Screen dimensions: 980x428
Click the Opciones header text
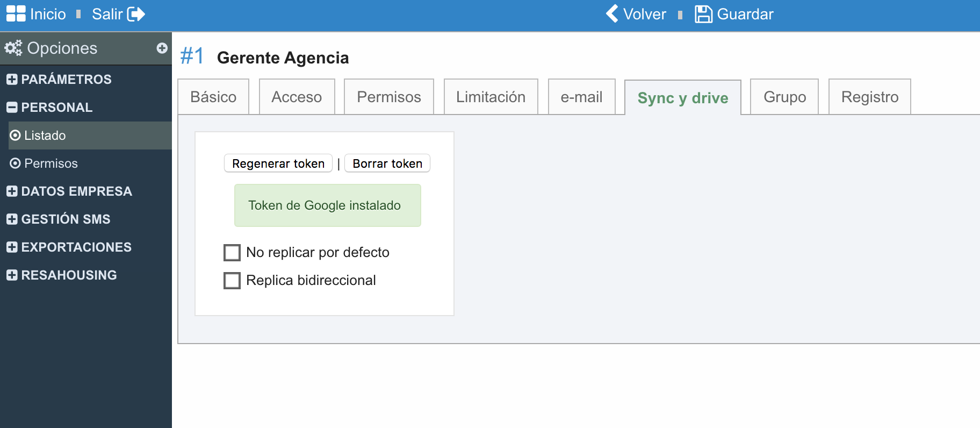click(62, 48)
